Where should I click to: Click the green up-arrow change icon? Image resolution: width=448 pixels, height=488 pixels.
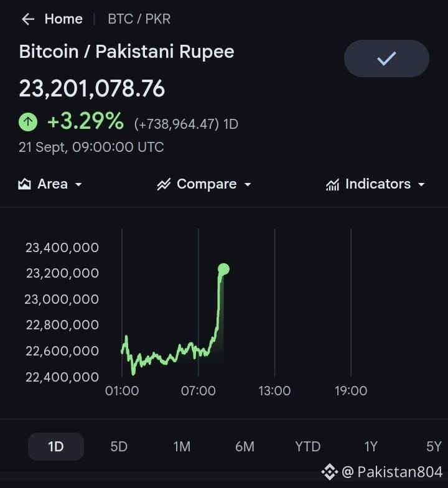(x=28, y=122)
